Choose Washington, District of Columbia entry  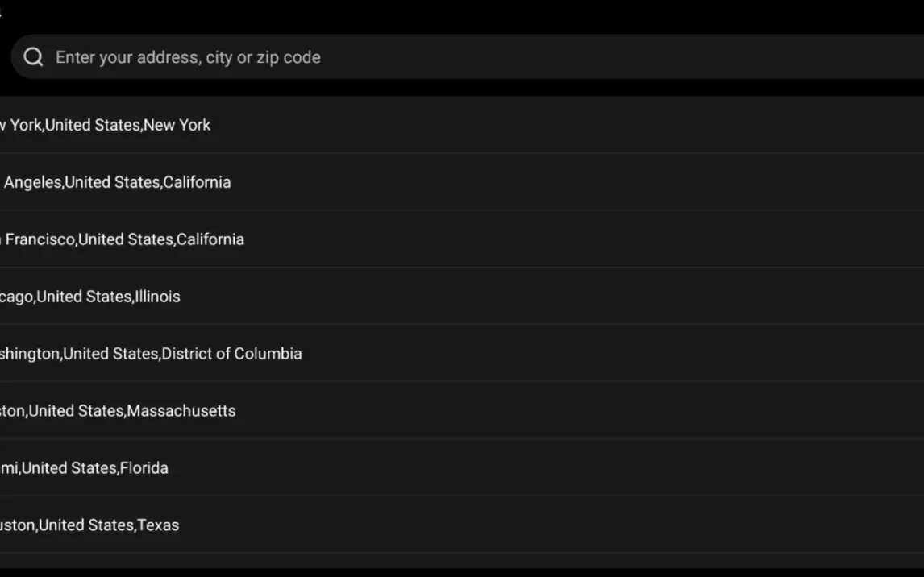tap(151, 354)
